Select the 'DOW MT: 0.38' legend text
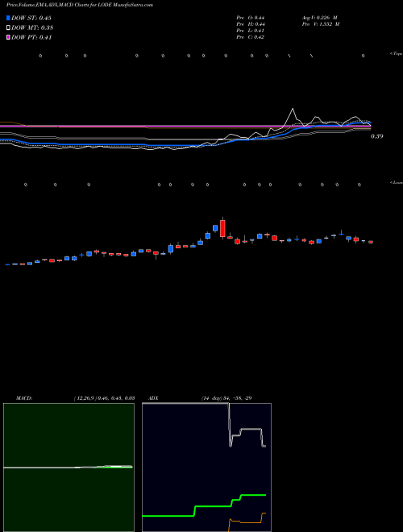The image size is (403, 532). click(32, 28)
